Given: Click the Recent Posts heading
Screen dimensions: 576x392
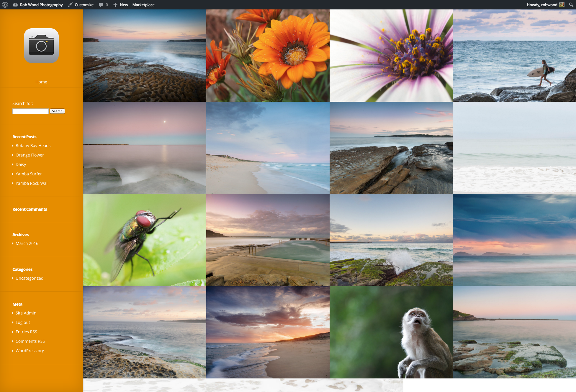Looking at the screenshot, I should pos(24,137).
